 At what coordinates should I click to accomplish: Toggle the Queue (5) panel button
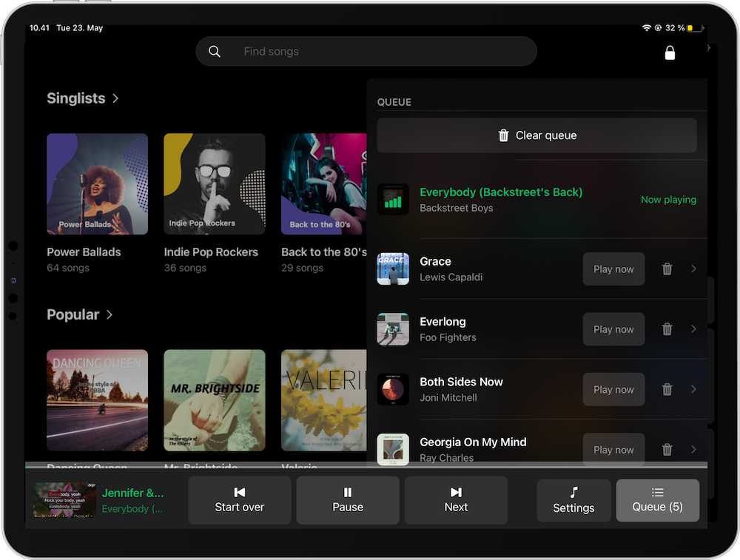point(657,501)
